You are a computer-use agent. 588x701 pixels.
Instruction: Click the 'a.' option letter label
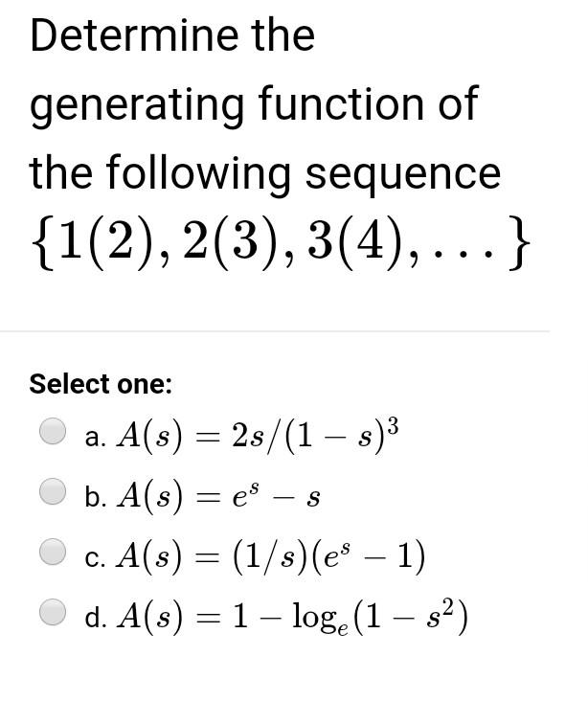click(x=95, y=438)
